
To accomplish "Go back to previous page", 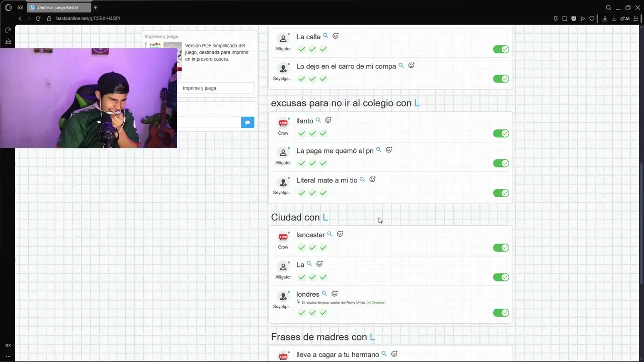I will point(20,19).
